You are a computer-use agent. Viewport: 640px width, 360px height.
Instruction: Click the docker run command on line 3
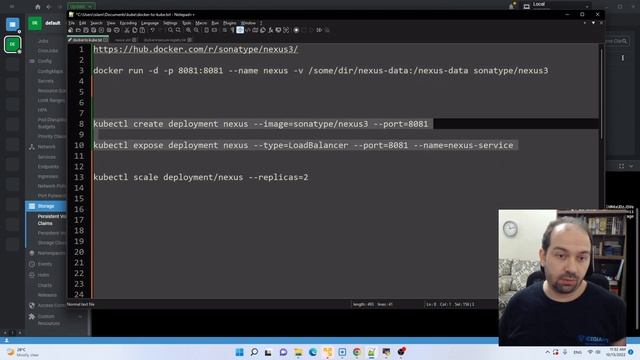pos(320,71)
